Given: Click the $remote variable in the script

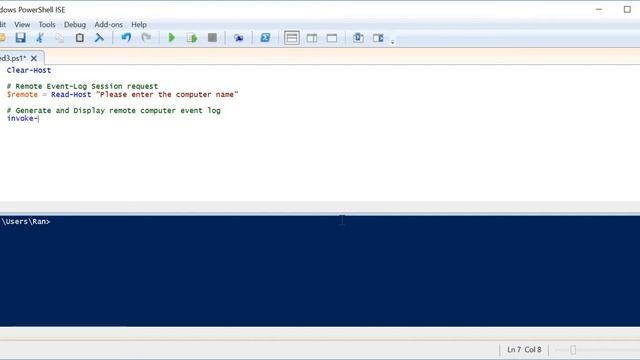Looking at the screenshot, I should tap(22, 94).
